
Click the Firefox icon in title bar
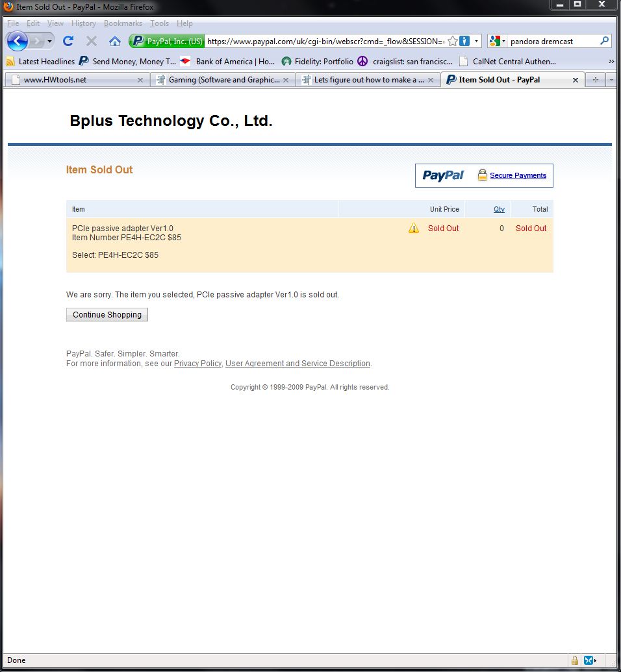point(8,6)
